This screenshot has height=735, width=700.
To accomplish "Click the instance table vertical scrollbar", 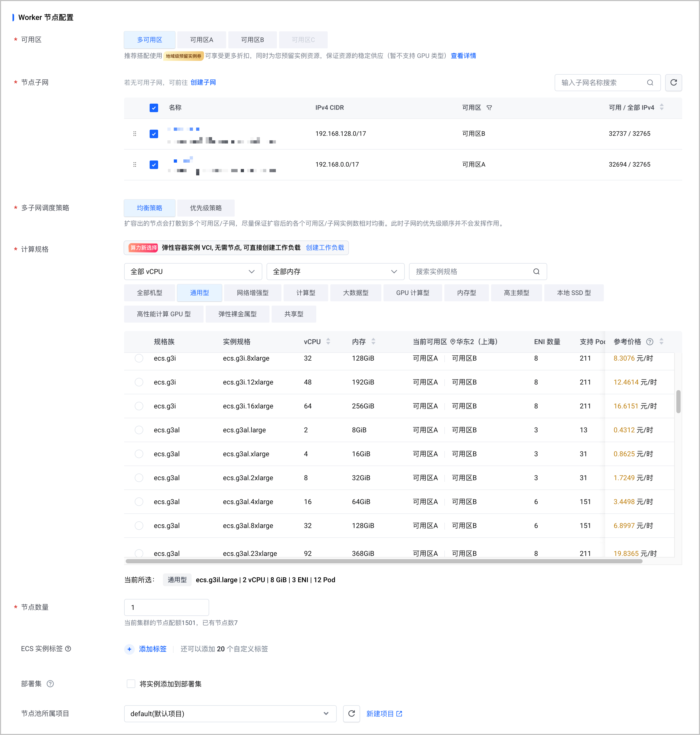I will pyautogui.click(x=678, y=402).
